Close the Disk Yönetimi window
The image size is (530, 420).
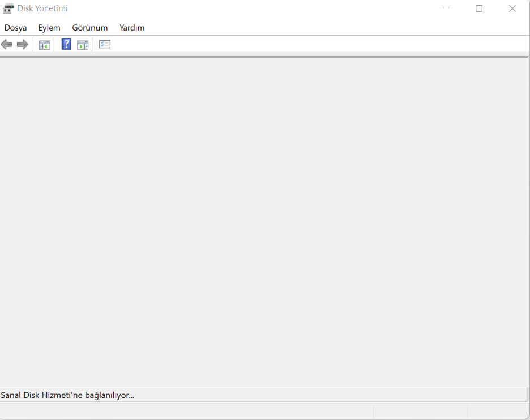(512, 8)
